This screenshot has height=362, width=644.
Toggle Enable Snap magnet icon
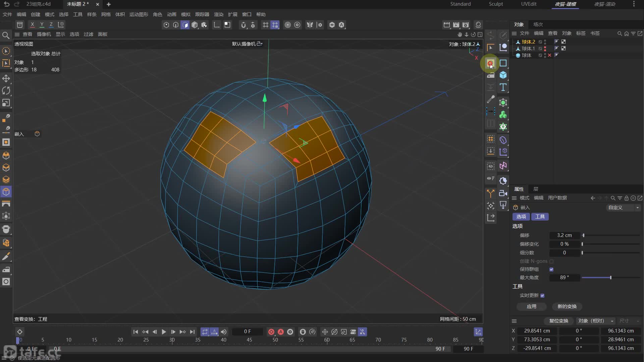244,25
